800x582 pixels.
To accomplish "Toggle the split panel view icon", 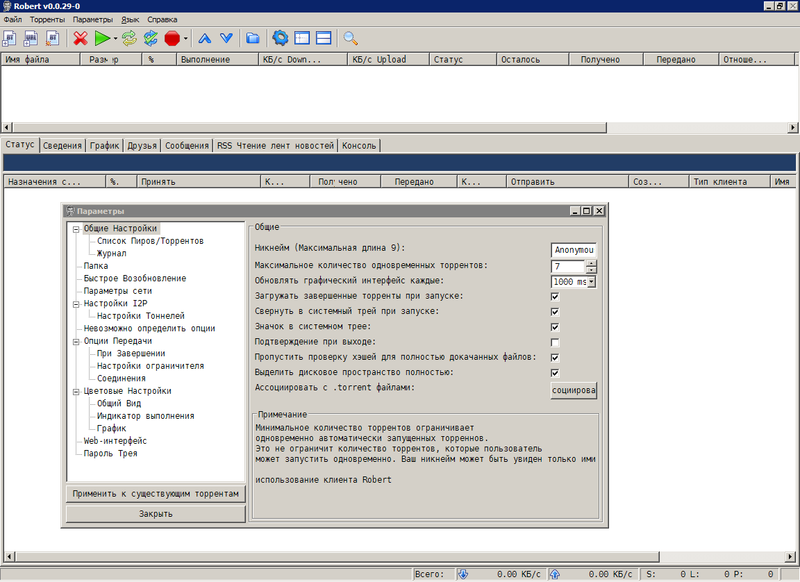I will [323, 38].
